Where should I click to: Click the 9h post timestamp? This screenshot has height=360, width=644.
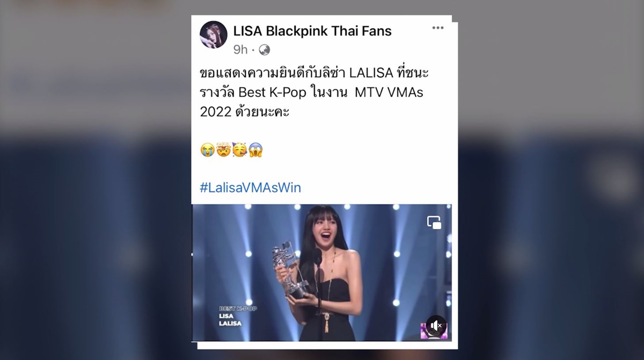pyautogui.click(x=240, y=50)
